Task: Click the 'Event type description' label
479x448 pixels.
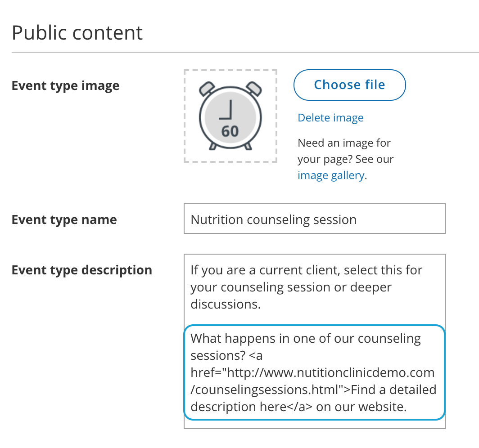Action: point(82,270)
